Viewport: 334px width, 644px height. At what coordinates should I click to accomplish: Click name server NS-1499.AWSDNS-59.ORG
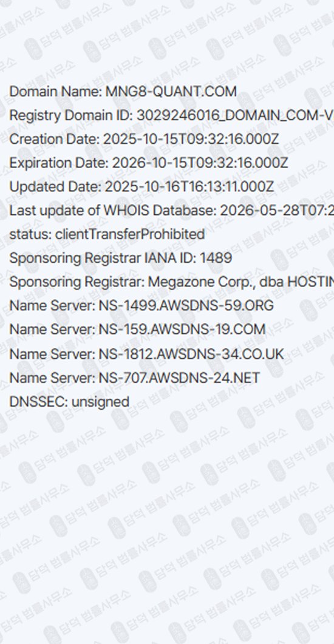[141, 306]
